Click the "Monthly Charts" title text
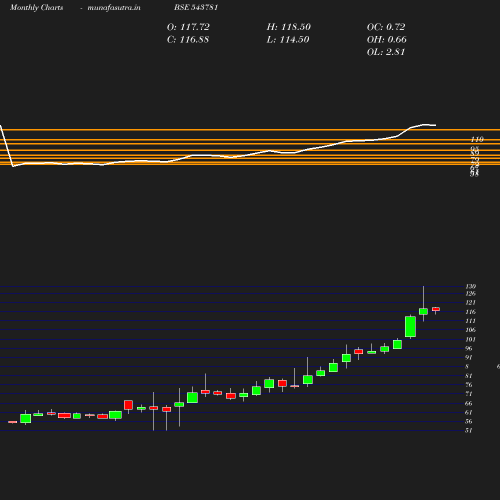The image size is (500, 500). click(x=37, y=7)
